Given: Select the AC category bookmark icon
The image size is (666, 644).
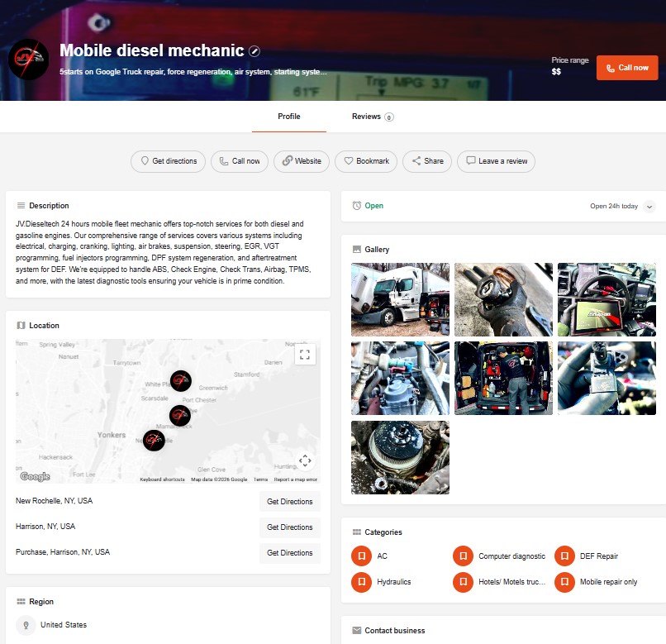Looking at the screenshot, I should (361, 556).
